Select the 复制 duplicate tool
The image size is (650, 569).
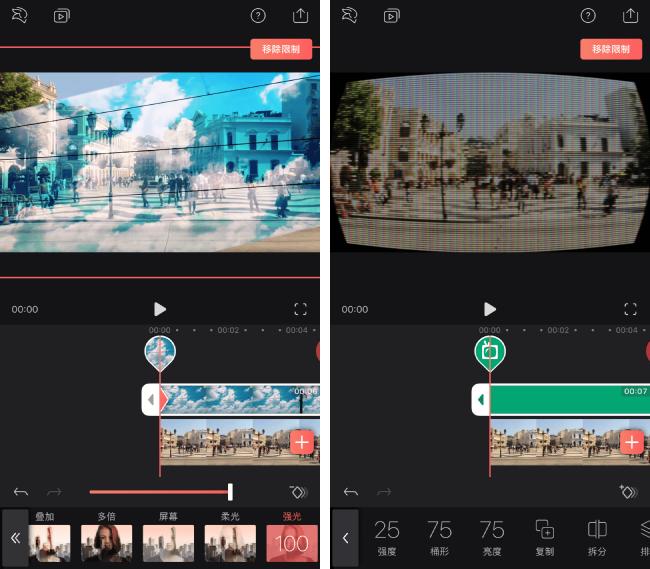545,537
